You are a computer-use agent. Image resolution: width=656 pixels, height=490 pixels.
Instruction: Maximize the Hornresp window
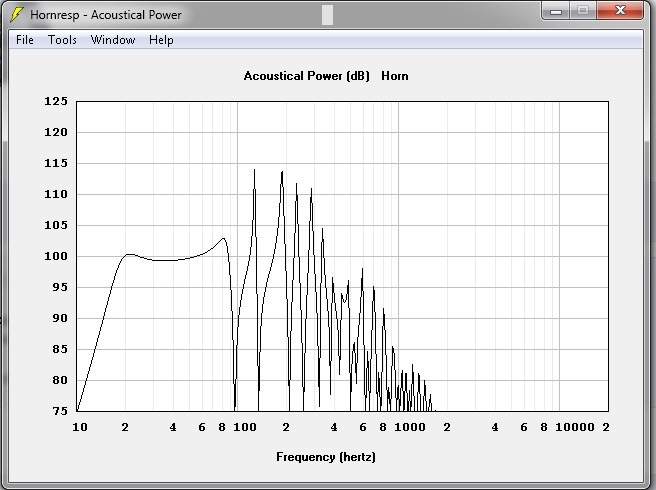coord(583,11)
